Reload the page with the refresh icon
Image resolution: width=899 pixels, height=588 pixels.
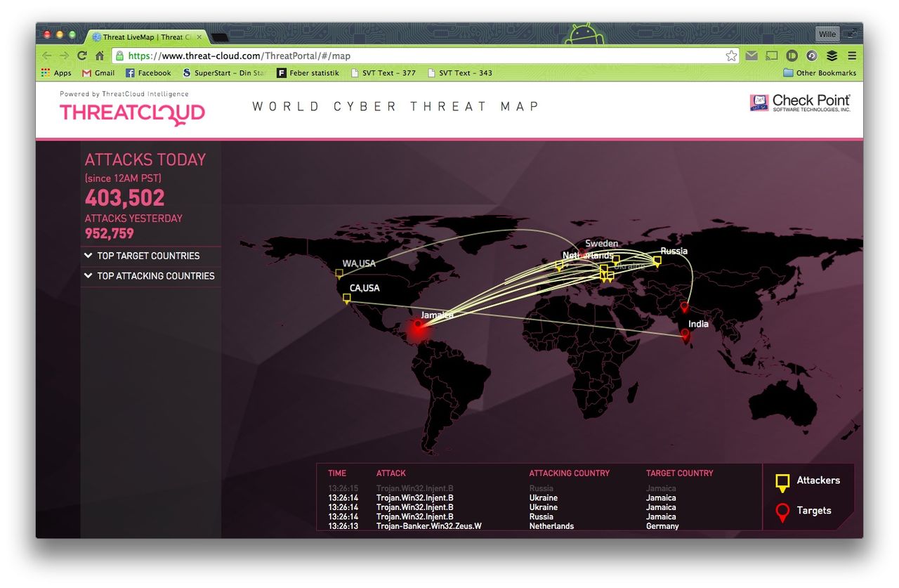[82, 56]
